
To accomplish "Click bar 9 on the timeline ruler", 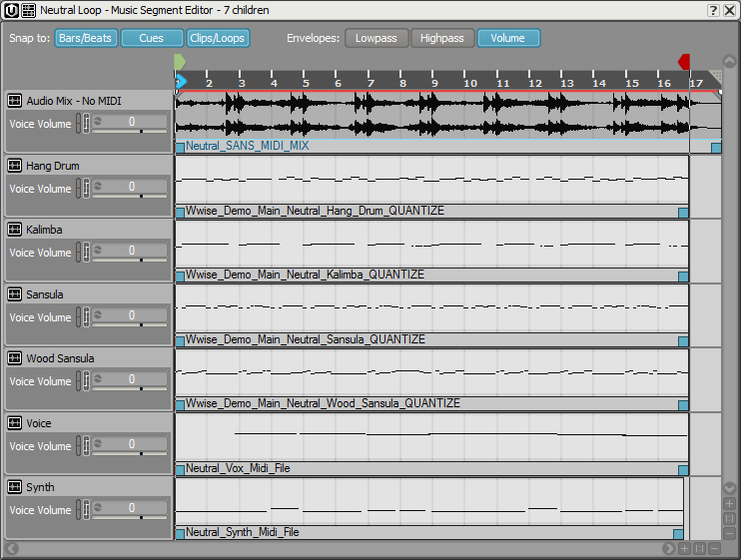I will click(x=434, y=83).
